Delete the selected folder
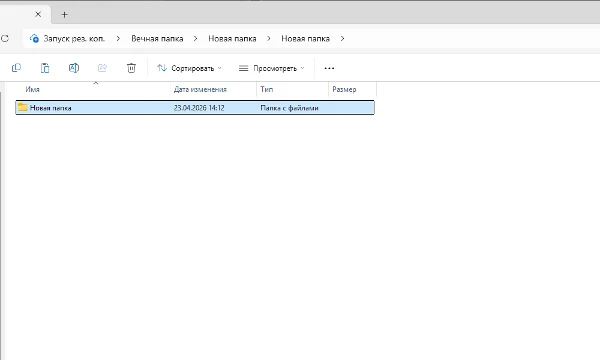Viewport: 600px width, 360px height. tap(131, 68)
